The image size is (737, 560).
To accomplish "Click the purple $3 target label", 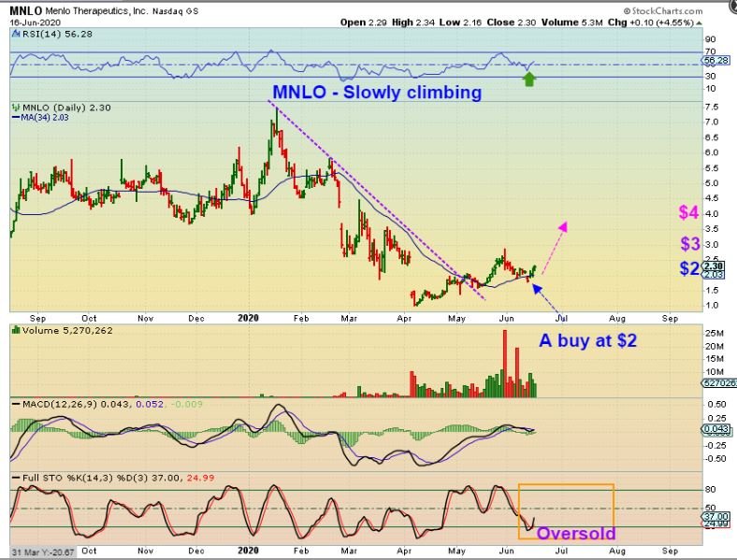I will pos(690,244).
